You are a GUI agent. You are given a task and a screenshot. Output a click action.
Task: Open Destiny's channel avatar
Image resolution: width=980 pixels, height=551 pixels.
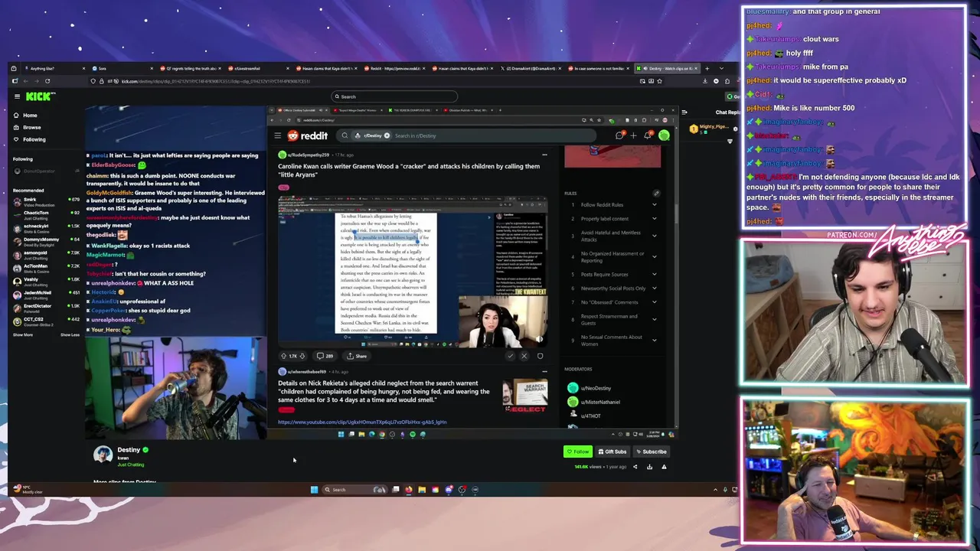coord(103,455)
